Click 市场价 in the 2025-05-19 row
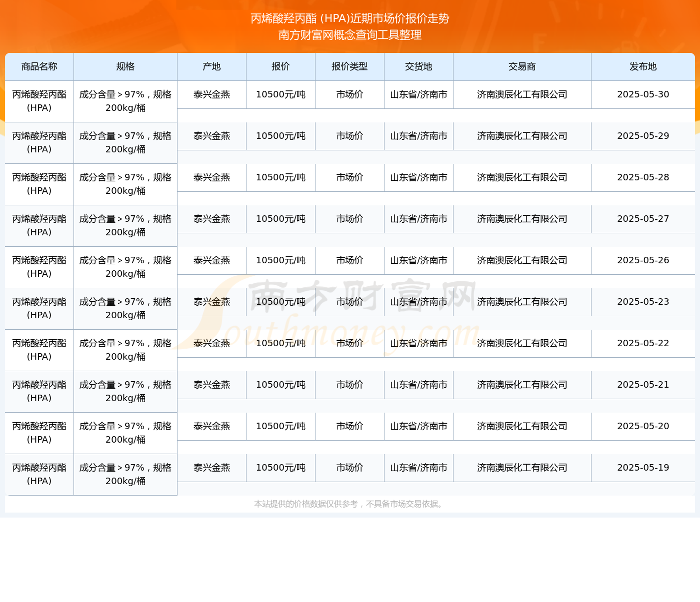This screenshot has height=602, width=700. click(x=350, y=468)
